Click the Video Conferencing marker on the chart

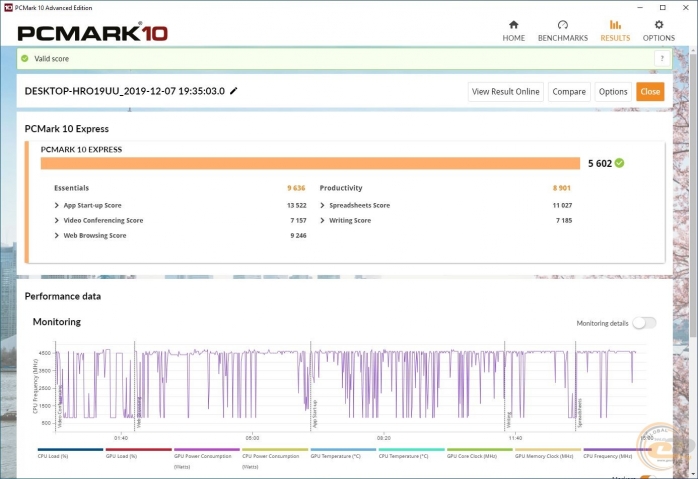coord(60,406)
